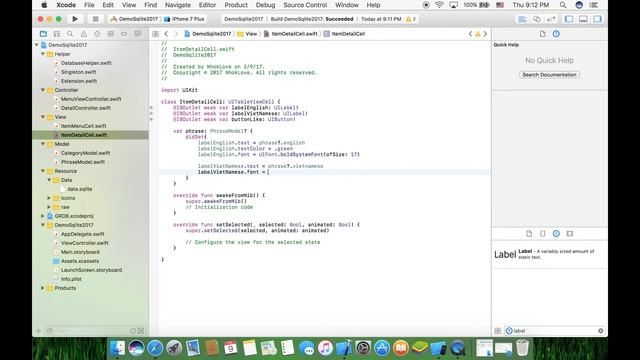Open the Report navigator tab
This screenshot has width=640, height=360.
[x=138, y=34]
